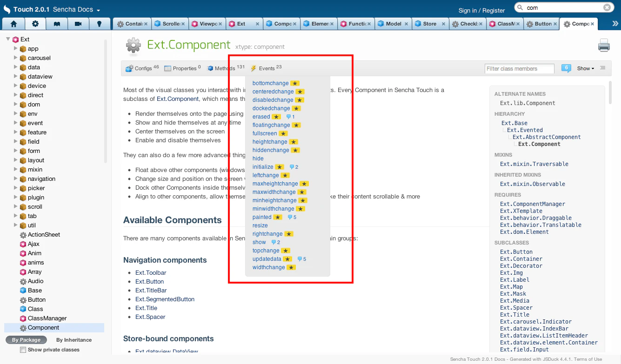
Task: Select the ClassManager class in the tree
Action: pos(47,318)
